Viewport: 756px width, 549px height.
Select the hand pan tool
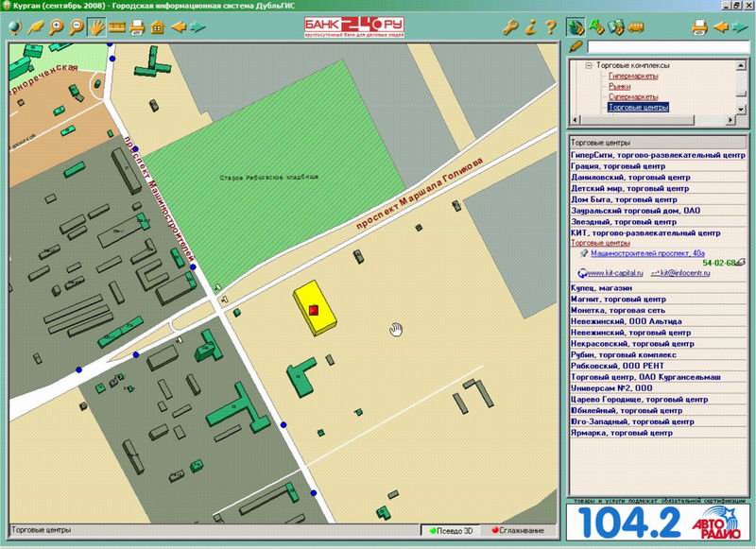pyautogui.click(x=96, y=26)
